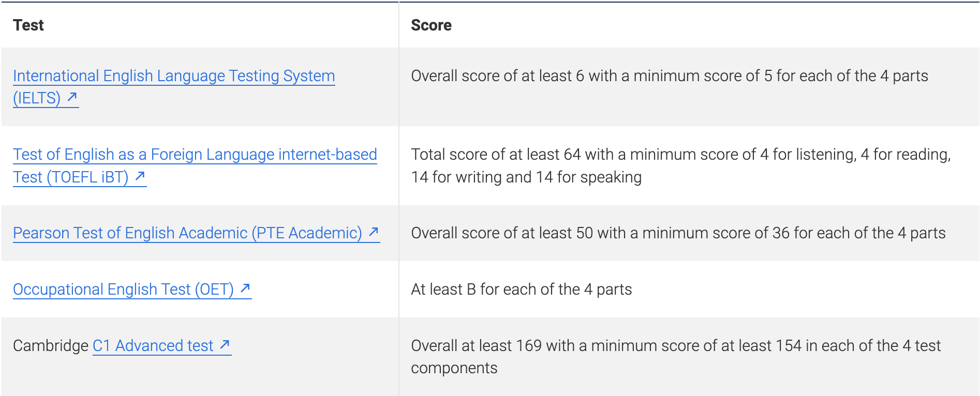Click the Cambridge overall at least 169 text
Screen dimensions: 980x396
676,357
